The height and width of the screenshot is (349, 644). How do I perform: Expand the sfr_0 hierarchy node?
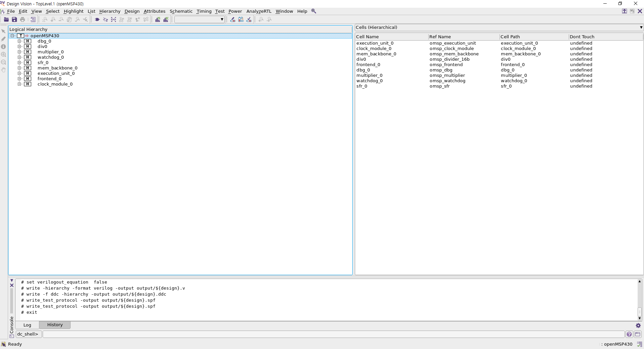[x=19, y=63]
